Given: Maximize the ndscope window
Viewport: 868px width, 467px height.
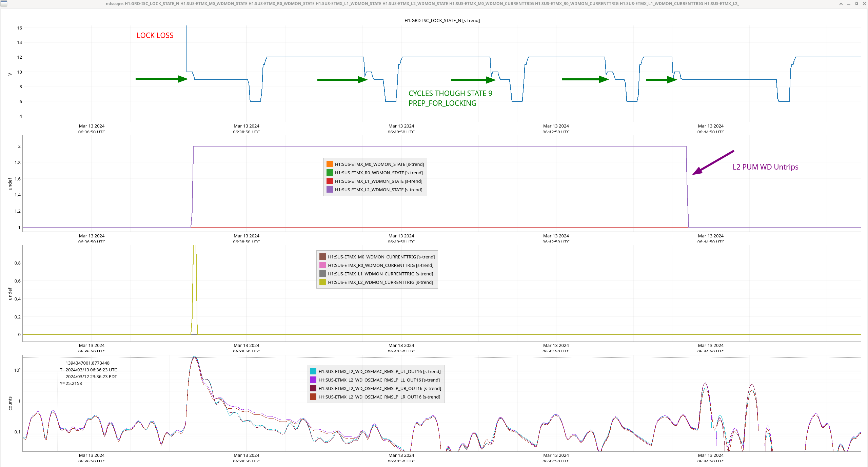Looking at the screenshot, I should (x=856, y=4).
